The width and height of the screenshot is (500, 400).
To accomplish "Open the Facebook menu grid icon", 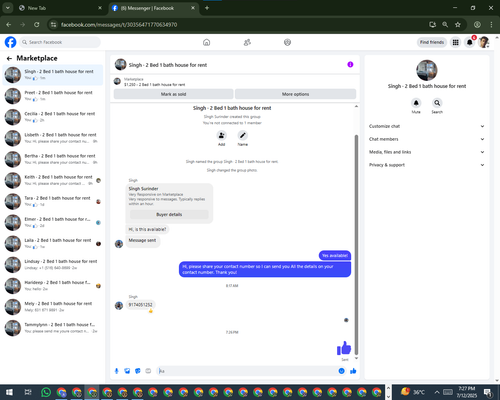I will coord(455,42).
